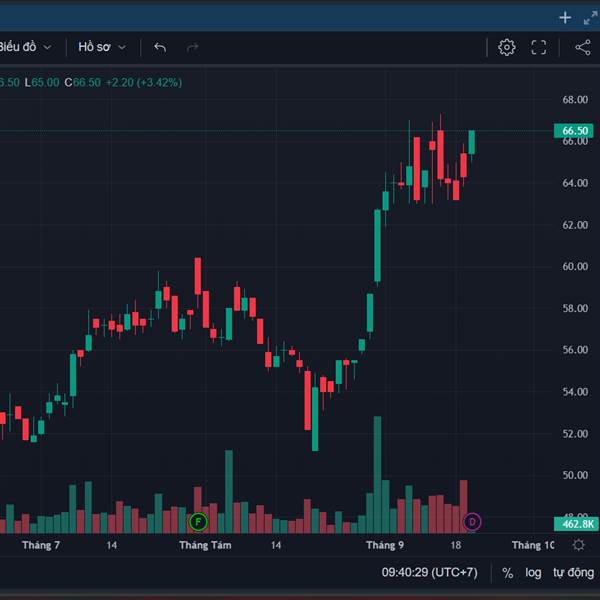The height and width of the screenshot is (600, 600).
Task: Toggle percent scale mode
Action: click(x=508, y=573)
